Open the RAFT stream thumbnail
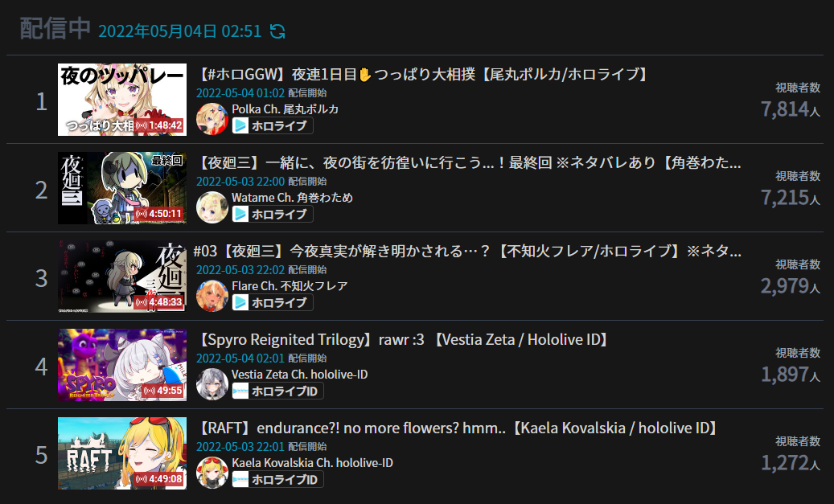 click(122, 453)
